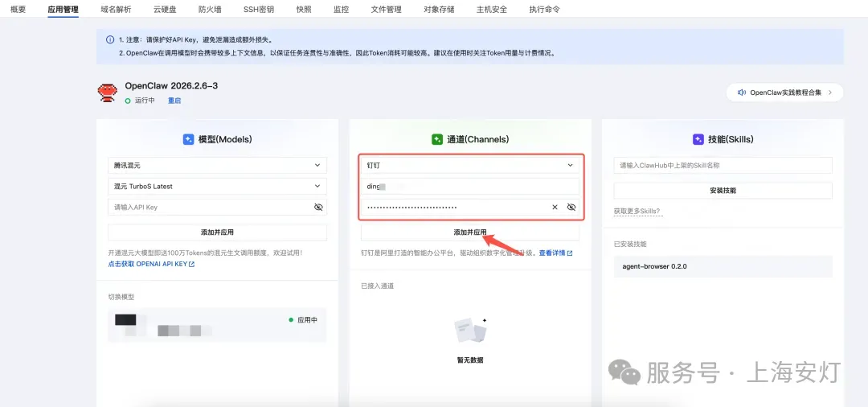
Task: Click the ding client ID input field
Action: (470, 186)
